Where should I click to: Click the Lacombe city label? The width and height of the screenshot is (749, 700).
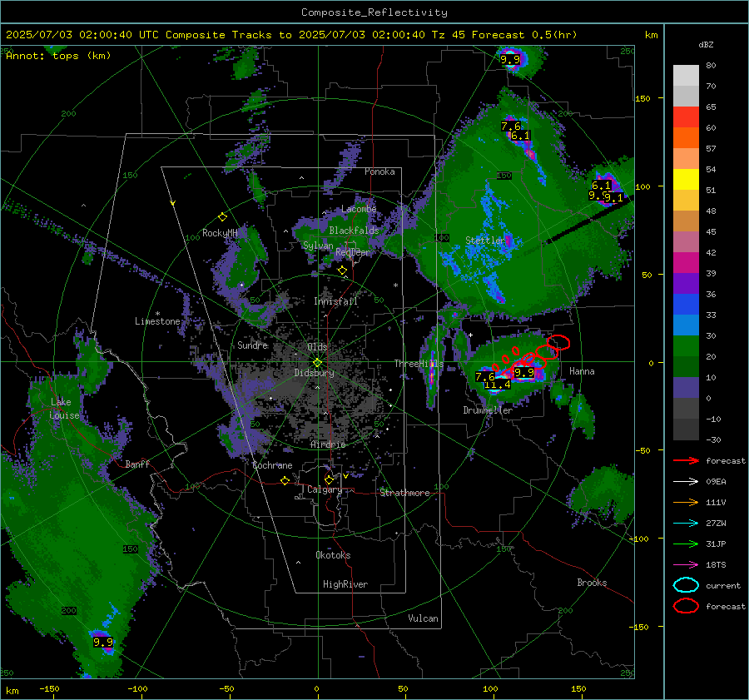359,209
